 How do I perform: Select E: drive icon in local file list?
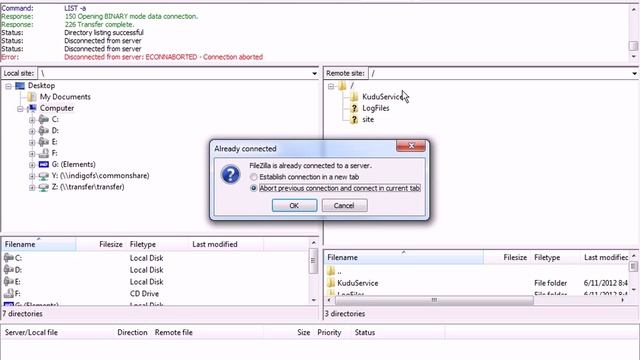(x=9, y=281)
